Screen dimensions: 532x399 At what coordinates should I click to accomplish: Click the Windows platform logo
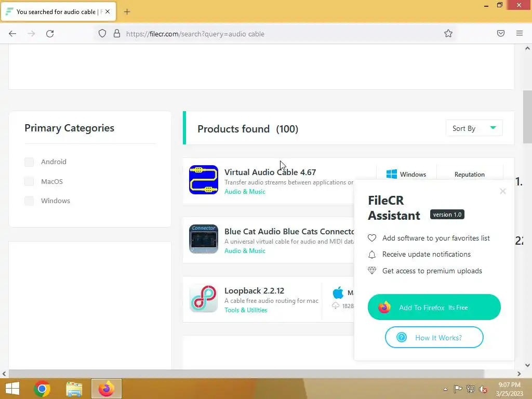392,174
